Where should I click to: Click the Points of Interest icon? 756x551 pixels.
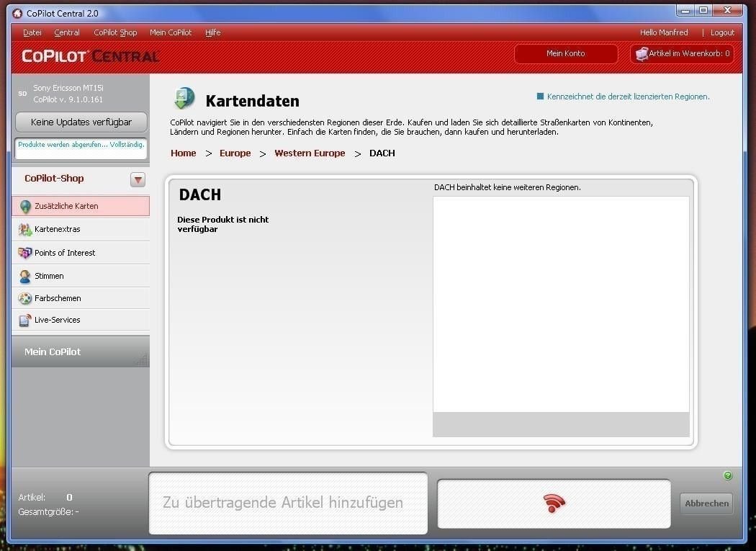click(24, 253)
